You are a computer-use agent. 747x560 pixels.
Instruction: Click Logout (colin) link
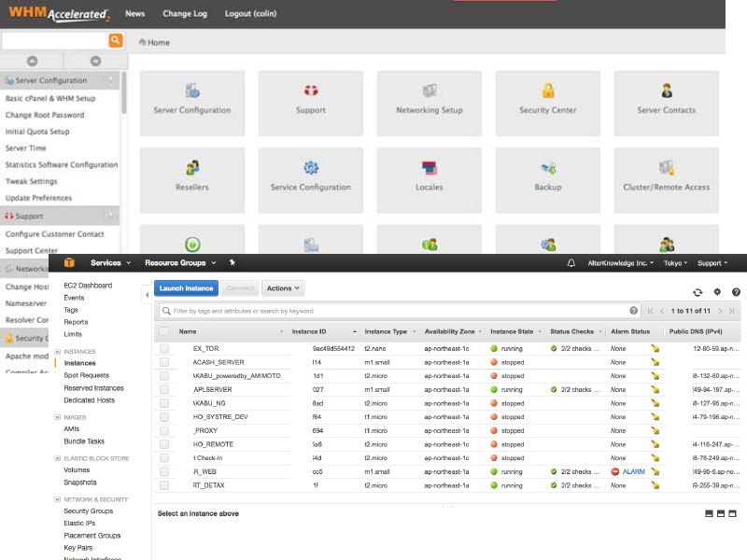(250, 13)
